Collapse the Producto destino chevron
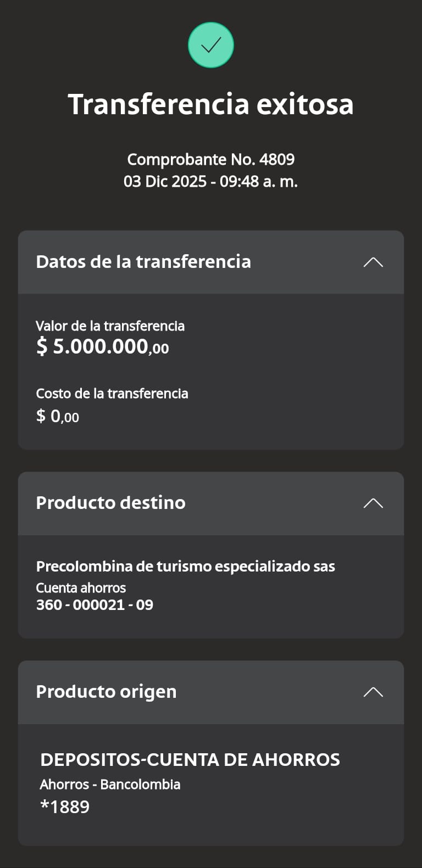Screen dimensions: 422x868 (373, 503)
